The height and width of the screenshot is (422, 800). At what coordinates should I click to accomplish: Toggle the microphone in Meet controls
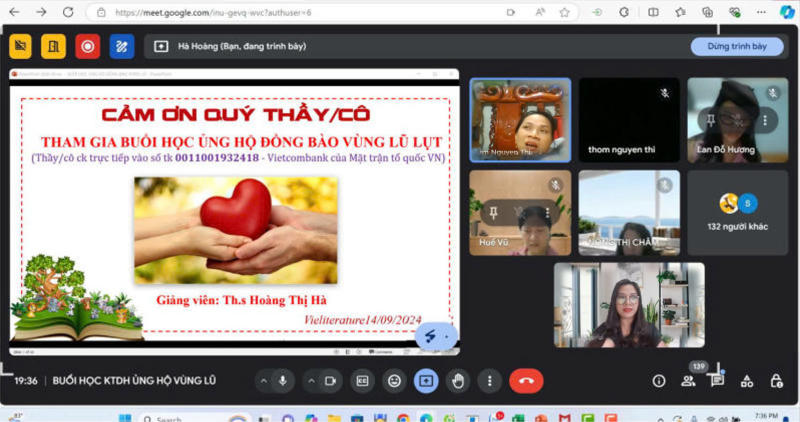(x=283, y=381)
